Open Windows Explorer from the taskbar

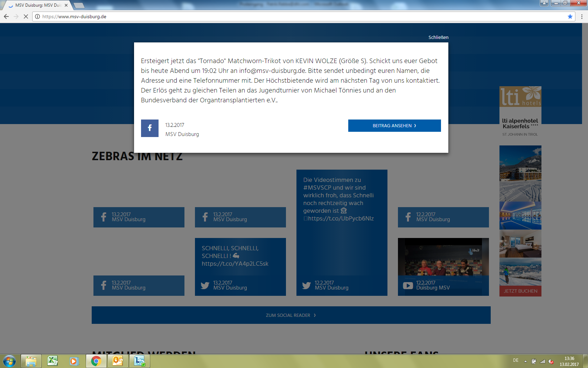click(x=31, y=361)
